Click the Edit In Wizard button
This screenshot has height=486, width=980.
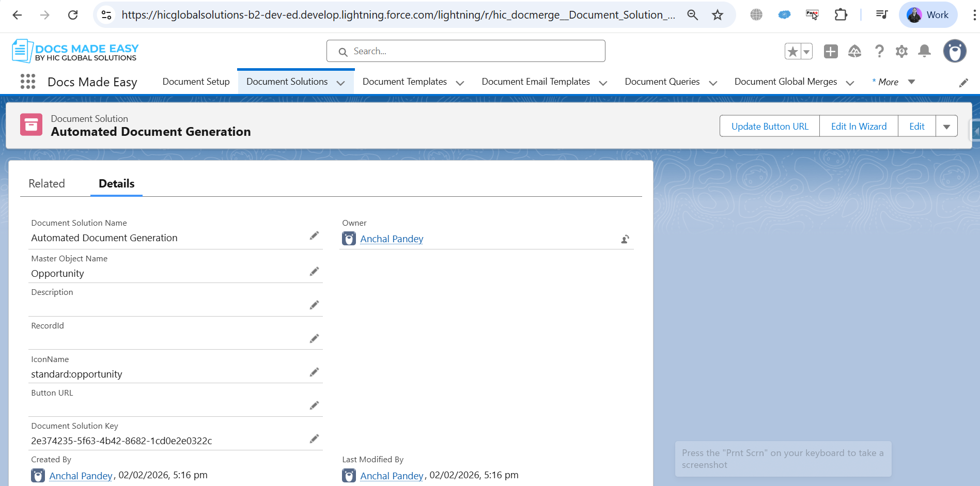coord(858,127)
